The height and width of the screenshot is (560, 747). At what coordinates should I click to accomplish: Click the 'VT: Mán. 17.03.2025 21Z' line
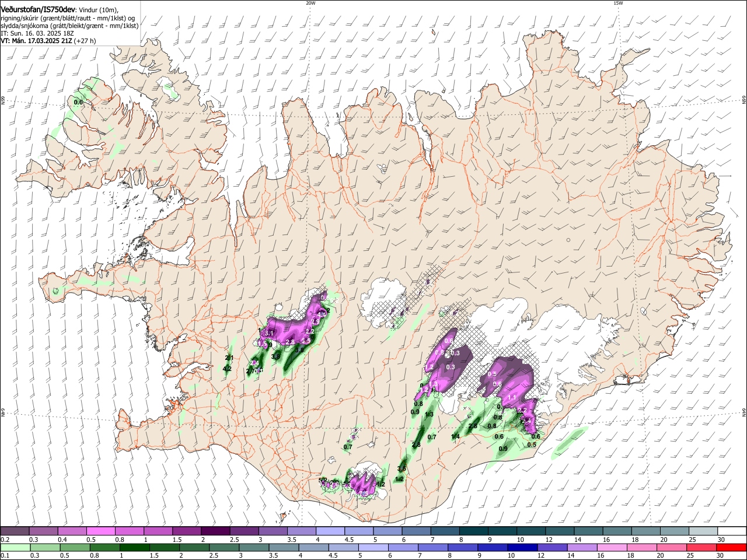(48, 41)
